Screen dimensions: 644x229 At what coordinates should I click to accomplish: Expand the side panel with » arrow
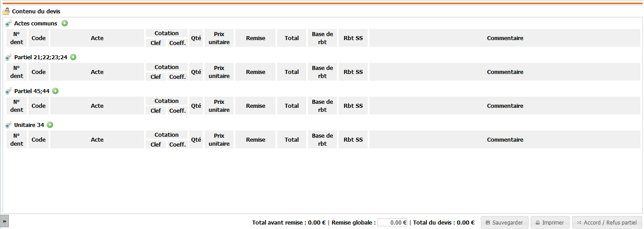coord(4,221)
